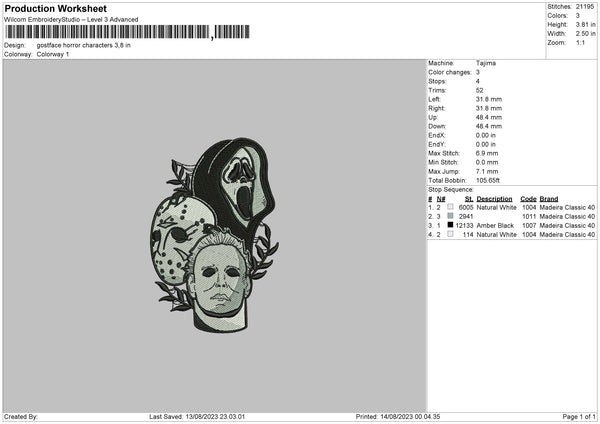
Task: Click the Zoom value 1:1
Action: pos(580,42)
